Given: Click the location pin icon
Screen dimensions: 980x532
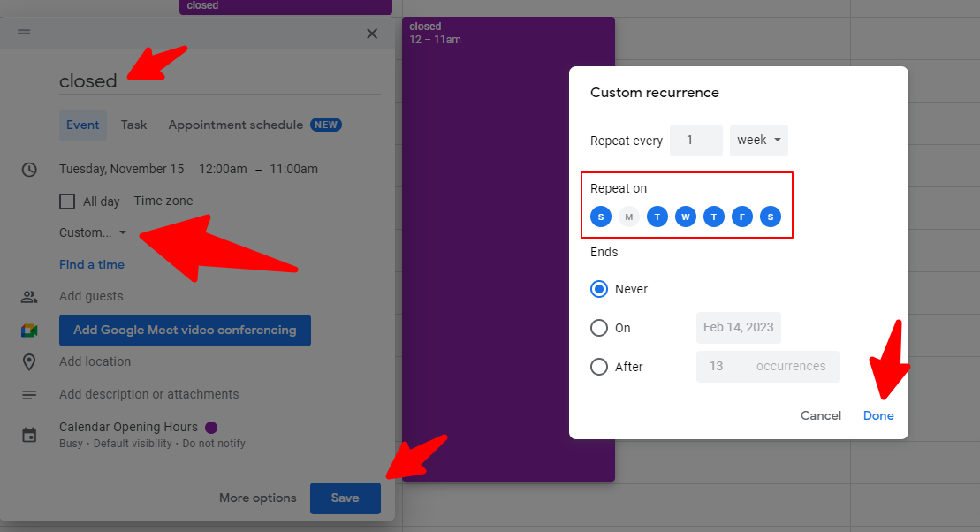Looking at the screenshot, I should click(30, 361).
